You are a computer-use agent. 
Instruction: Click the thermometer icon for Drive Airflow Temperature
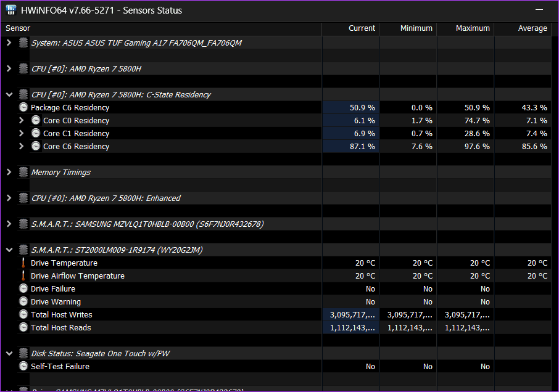coord(23,276)
